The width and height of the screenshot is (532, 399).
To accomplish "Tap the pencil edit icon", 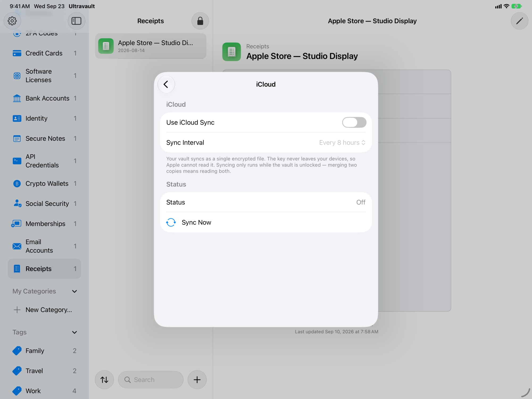I will 519,21.
